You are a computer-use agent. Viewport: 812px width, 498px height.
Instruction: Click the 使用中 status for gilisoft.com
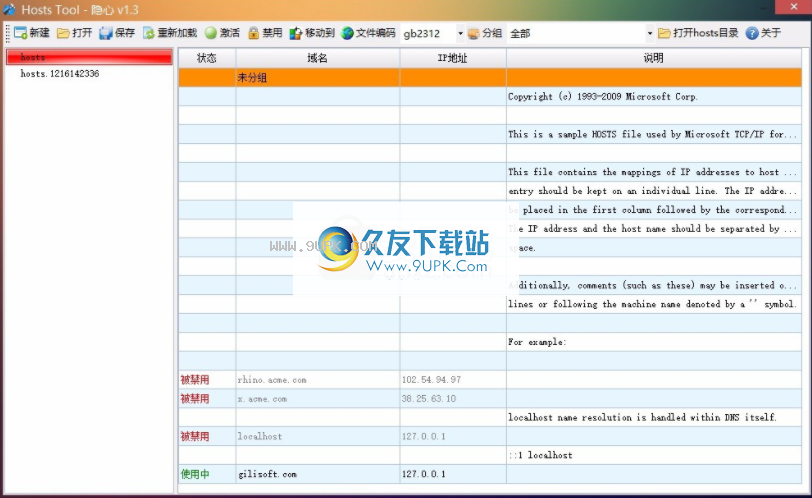(195, 474)
